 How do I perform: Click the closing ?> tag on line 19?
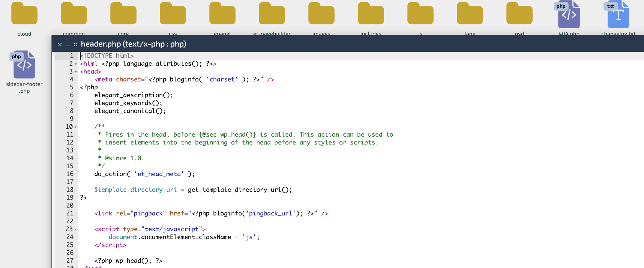point(83,198)
